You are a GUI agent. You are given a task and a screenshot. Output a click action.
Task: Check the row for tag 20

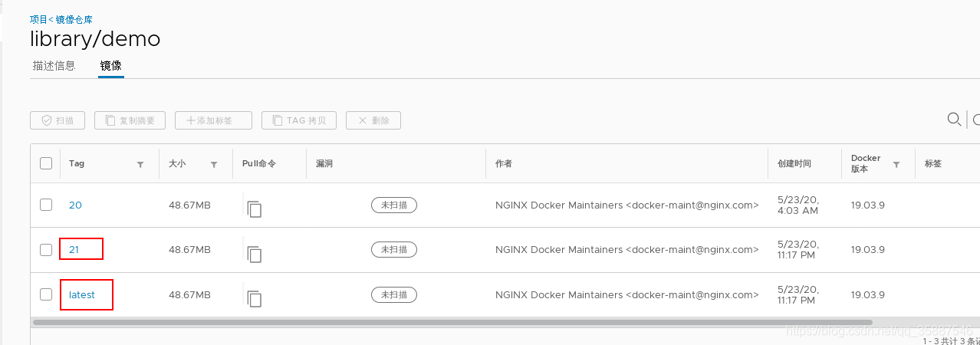click(x=46, y=205)
